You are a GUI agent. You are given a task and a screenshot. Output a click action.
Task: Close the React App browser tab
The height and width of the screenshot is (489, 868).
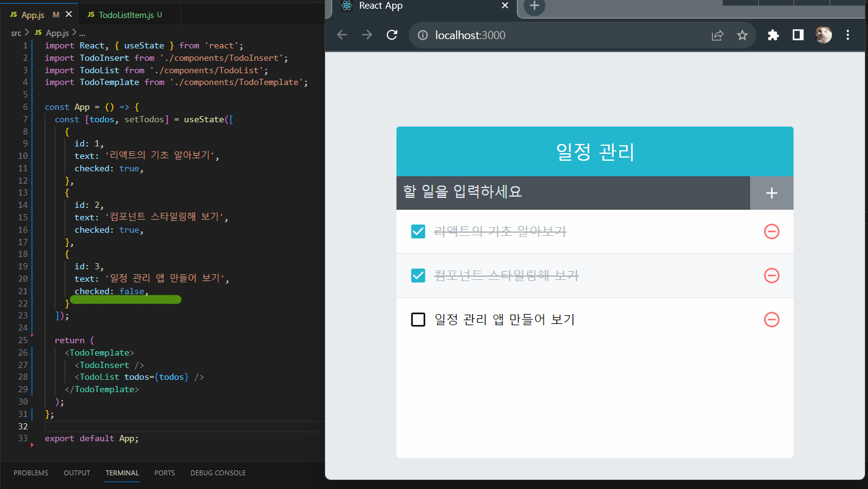[505, 6]
